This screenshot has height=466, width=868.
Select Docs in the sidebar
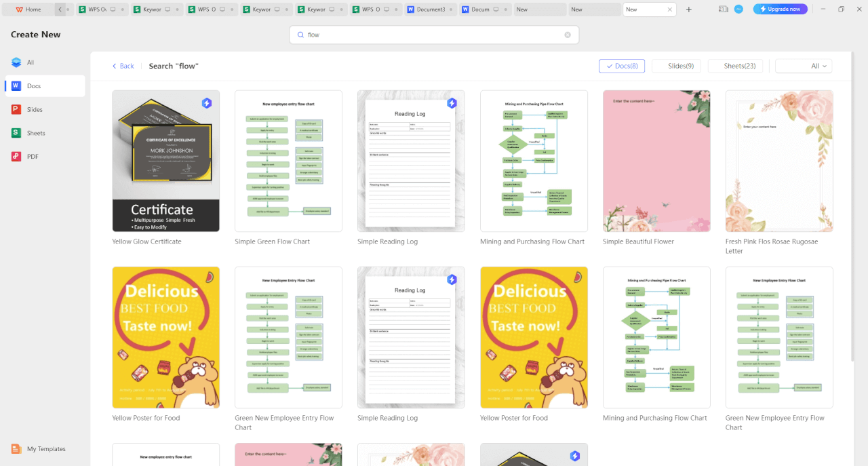(x=45, y=86)
